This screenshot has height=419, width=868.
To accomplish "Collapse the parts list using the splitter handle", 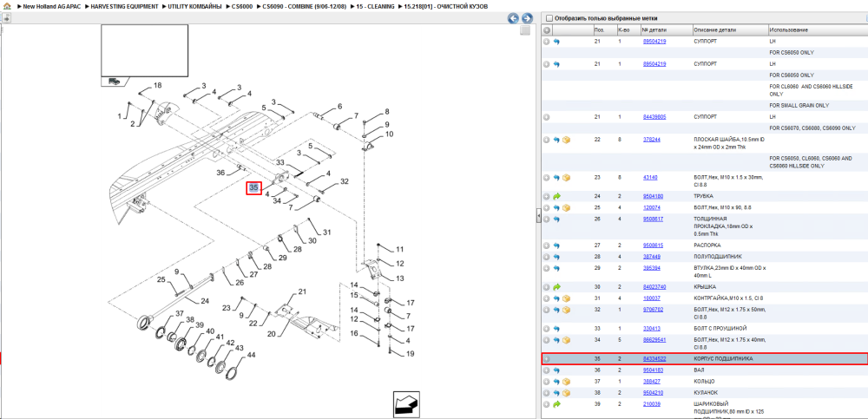I will pos(538,216).
